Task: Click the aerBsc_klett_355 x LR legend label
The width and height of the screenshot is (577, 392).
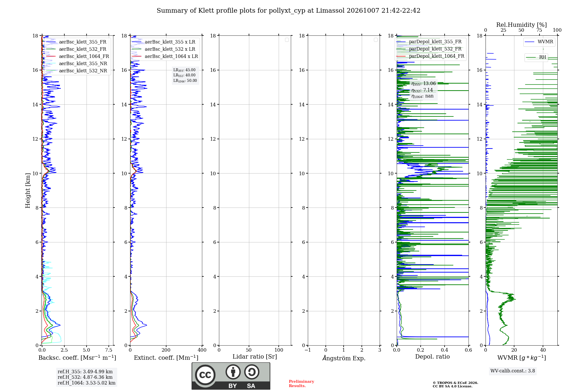Action: 170,42
